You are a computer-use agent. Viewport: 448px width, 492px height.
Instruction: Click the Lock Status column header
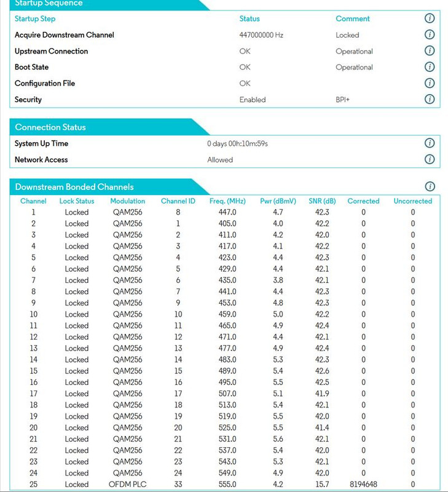pyautogui.click(x=77, y=201)
